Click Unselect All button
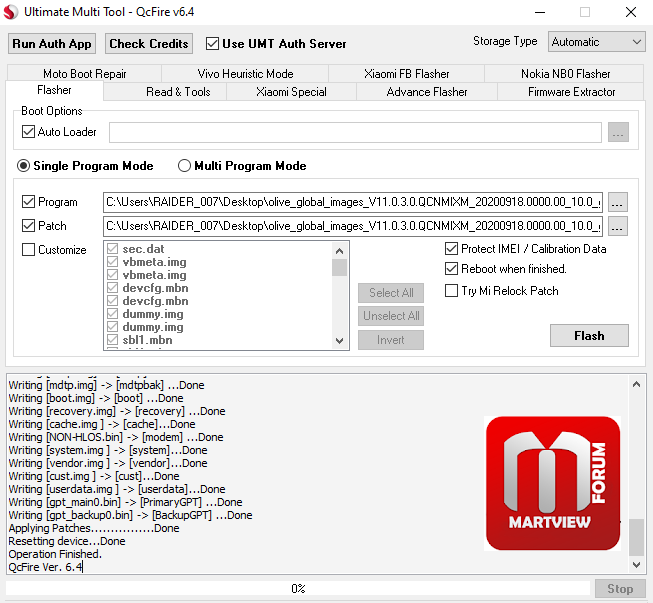The height and width of the screenshot is (603, 653). (391, 316)
